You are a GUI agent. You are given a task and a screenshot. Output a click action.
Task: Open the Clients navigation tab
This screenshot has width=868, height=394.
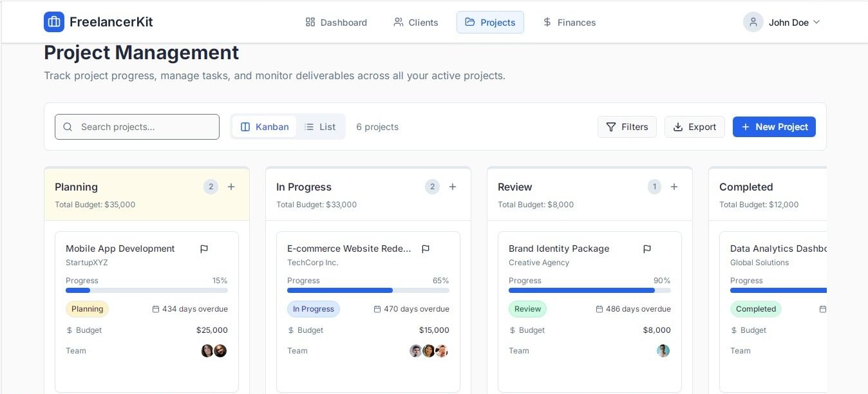coord(416,23)
